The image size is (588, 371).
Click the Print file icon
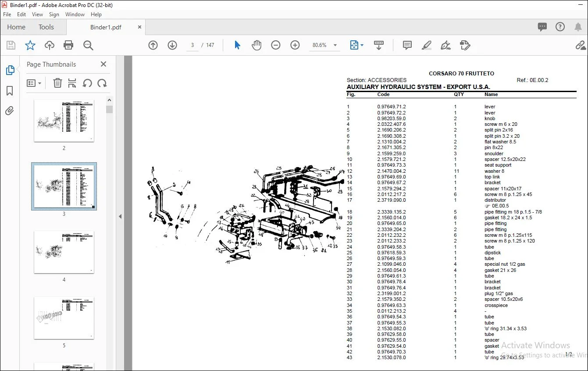point(68,45)
